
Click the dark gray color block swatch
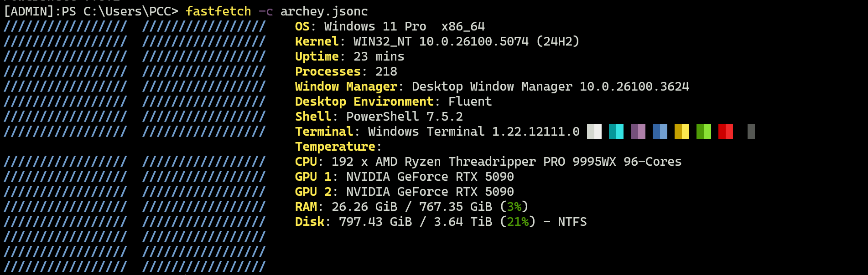point(751,132)
